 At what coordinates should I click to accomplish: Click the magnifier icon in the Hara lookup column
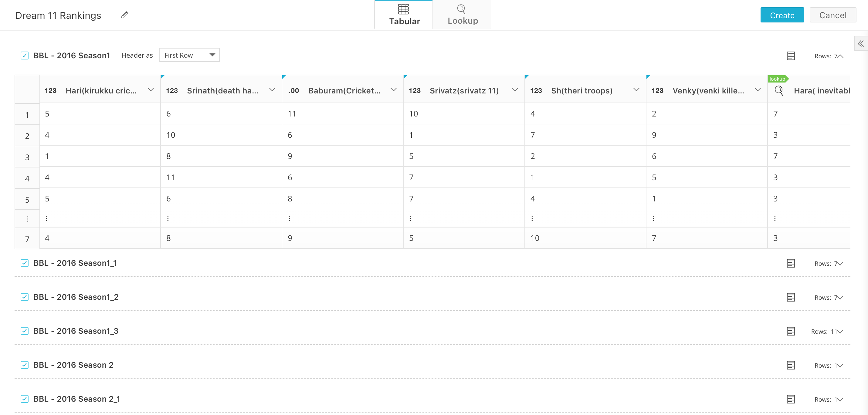point(779,90)
